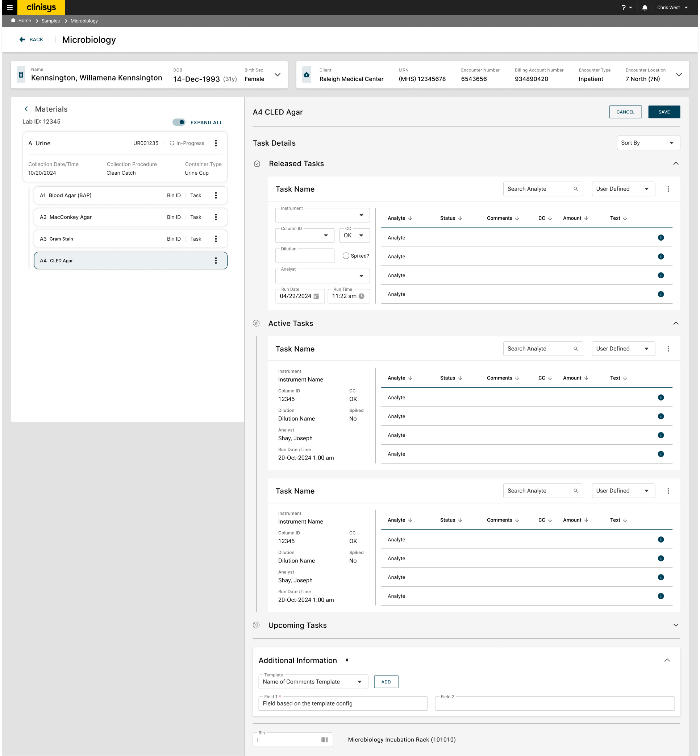The image size is (700, 756).
Task: Open kebab menu for A2 MacConkey Agar
Action: click(216, 217)
